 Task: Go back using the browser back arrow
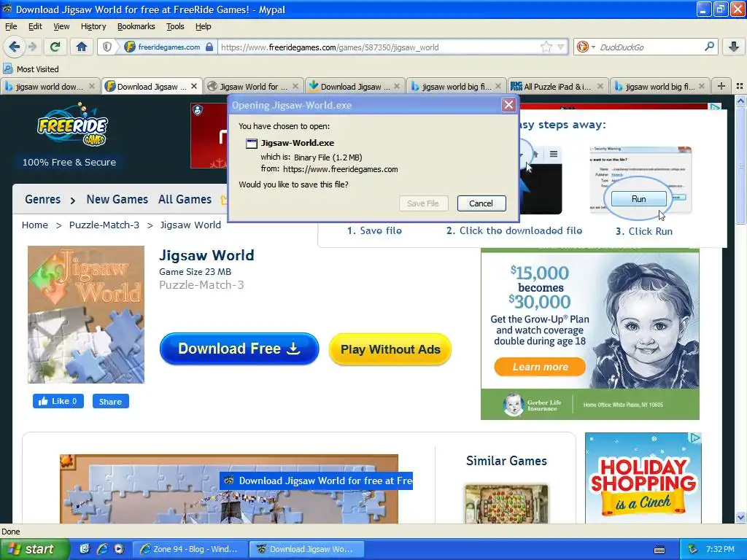(x=15, y=47)
